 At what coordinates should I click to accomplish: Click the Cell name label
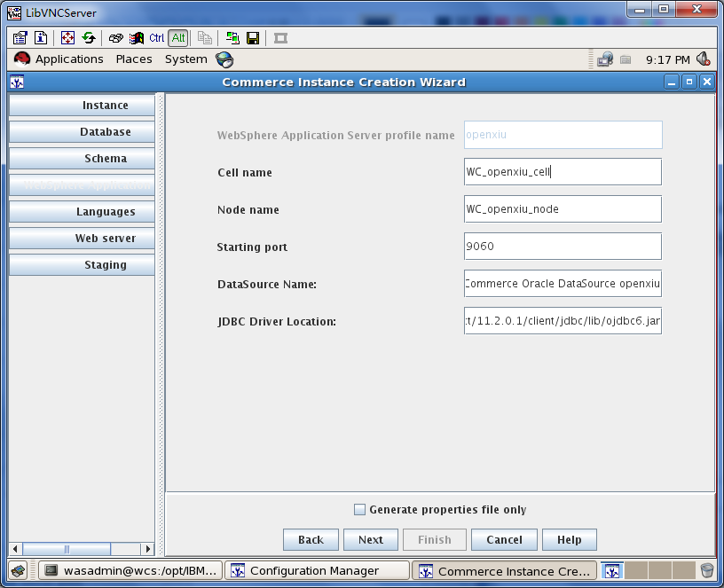[x=245, y=173]
